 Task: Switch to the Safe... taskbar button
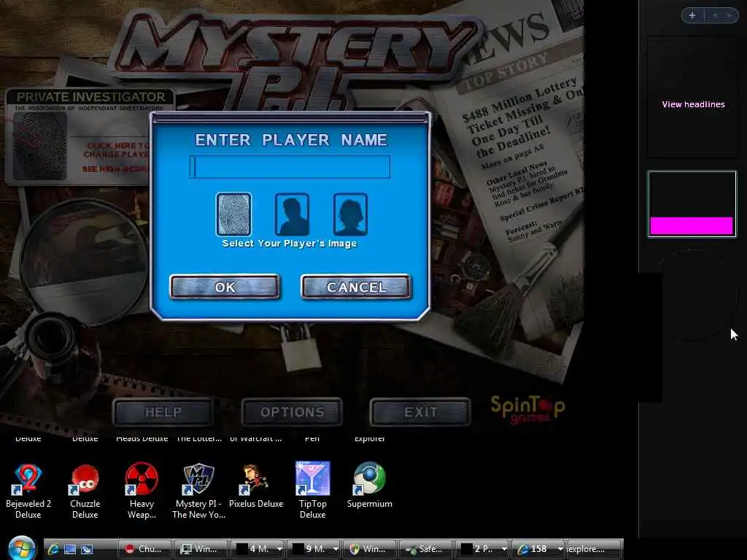(x=425, y=549)
